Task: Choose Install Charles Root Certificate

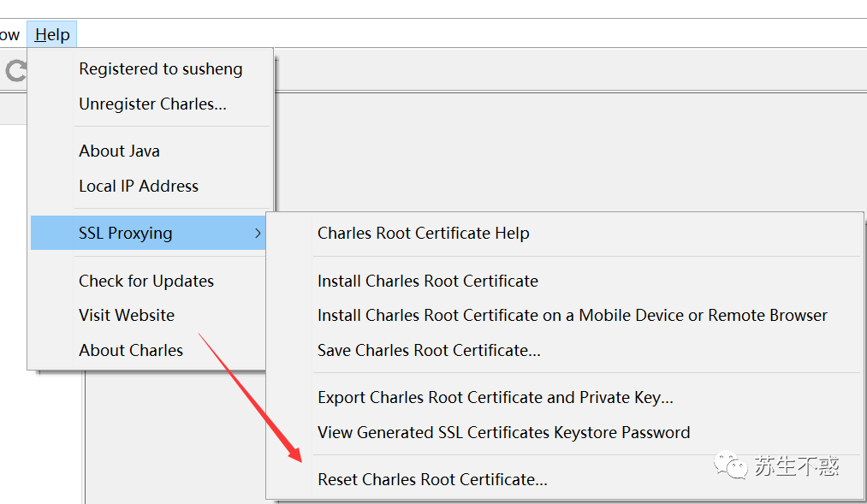Action: 427,281
